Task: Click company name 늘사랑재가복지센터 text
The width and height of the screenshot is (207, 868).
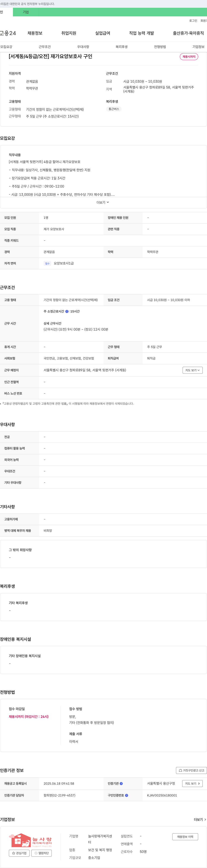Action: tap(100, 839)
